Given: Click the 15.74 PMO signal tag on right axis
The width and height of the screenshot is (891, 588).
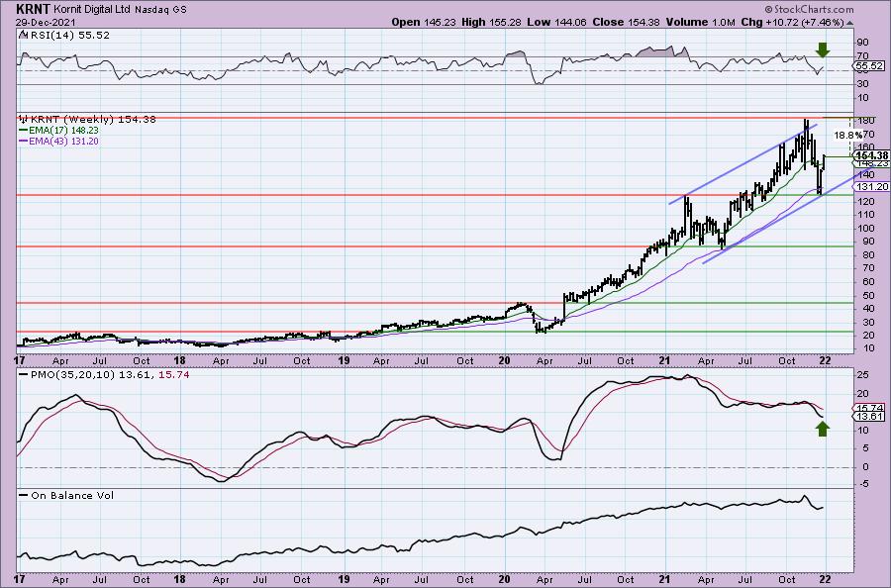Looking at the screenshot, I should click(869, 408).
